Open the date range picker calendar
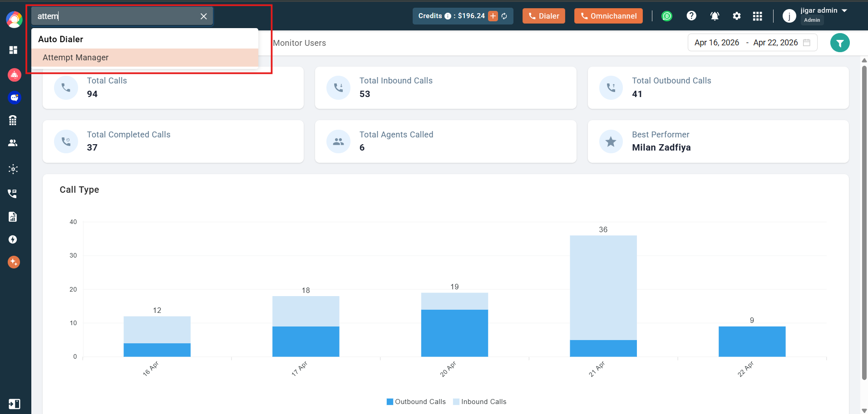 click(752, 43)
